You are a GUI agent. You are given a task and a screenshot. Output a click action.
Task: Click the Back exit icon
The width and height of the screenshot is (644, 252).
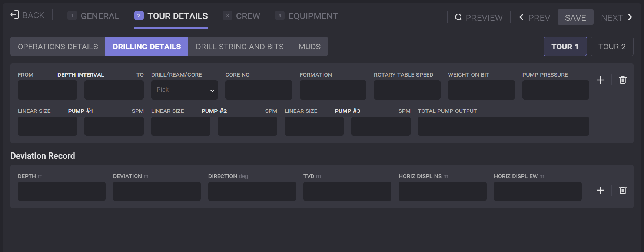(14, 15)
